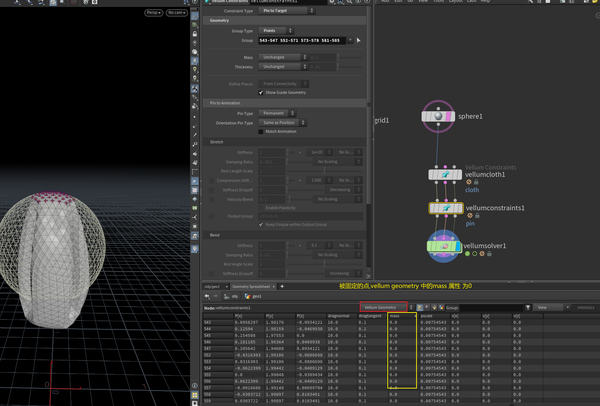
Task: Click the Persp viewport camera button
Action: [x=154, y=12]
